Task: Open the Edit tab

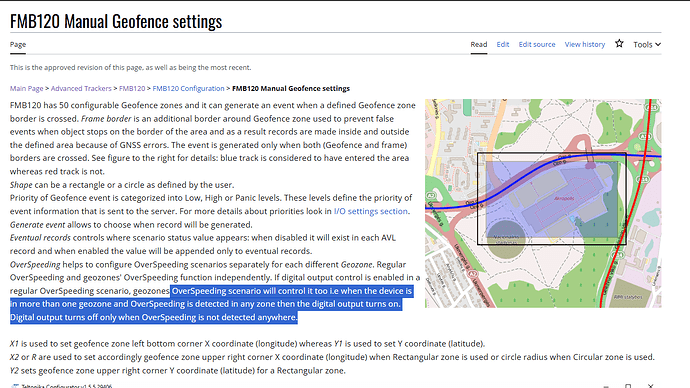Action: tap(503, 44)
